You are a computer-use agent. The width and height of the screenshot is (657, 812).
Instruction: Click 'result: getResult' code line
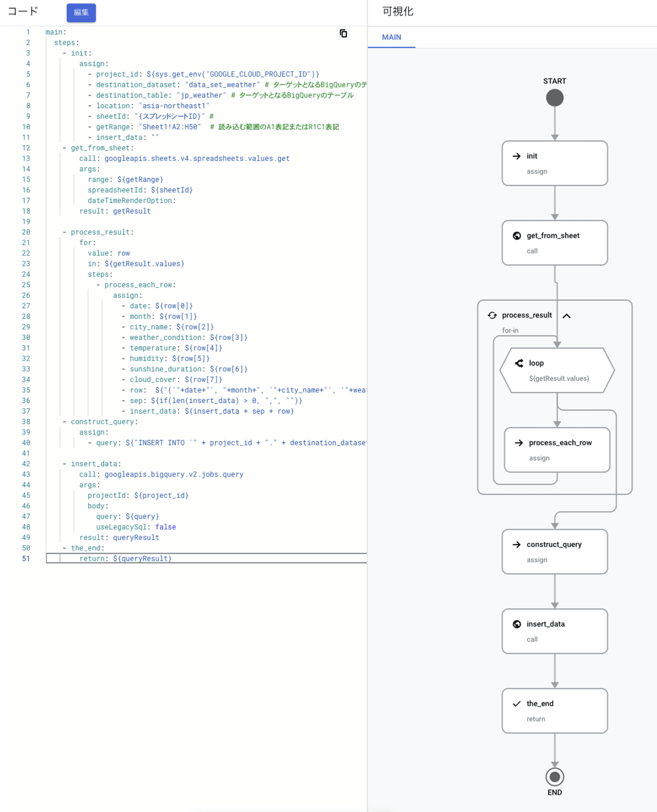point(115,211)
